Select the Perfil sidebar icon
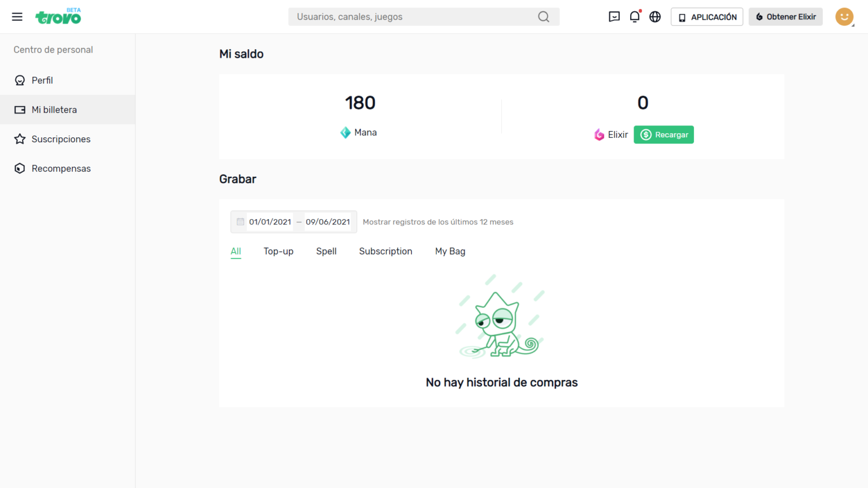Viewport: 868px width, 488px height. (x=20, y=80)
